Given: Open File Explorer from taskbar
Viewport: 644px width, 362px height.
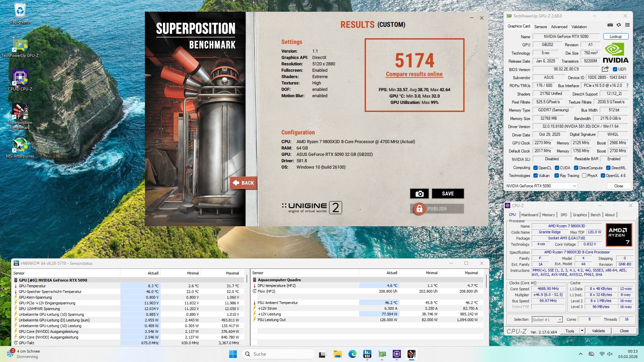Looking at the screenshot, I should coord(337,354).
